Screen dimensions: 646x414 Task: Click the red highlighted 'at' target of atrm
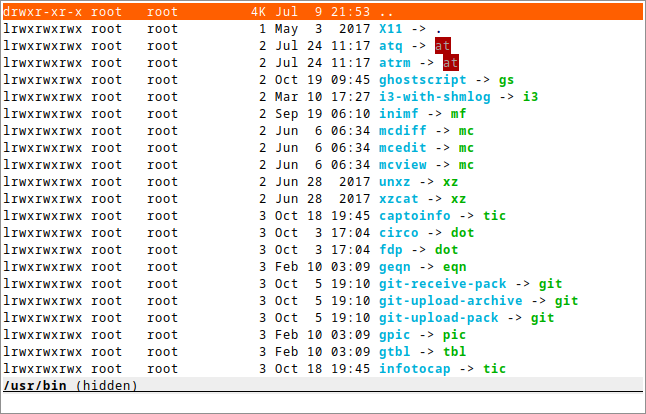[450, 63]
